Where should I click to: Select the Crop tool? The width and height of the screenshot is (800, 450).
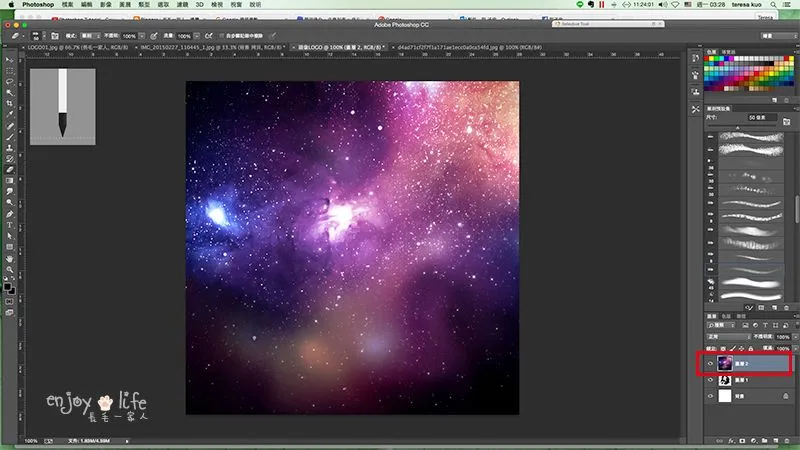[x=10, y=104]
